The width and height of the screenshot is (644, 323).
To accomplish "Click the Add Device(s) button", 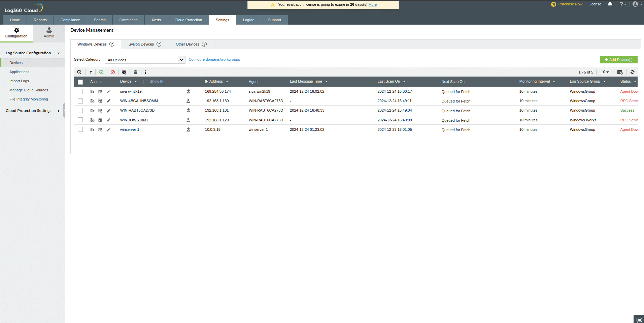I will (x=618, y=60).
